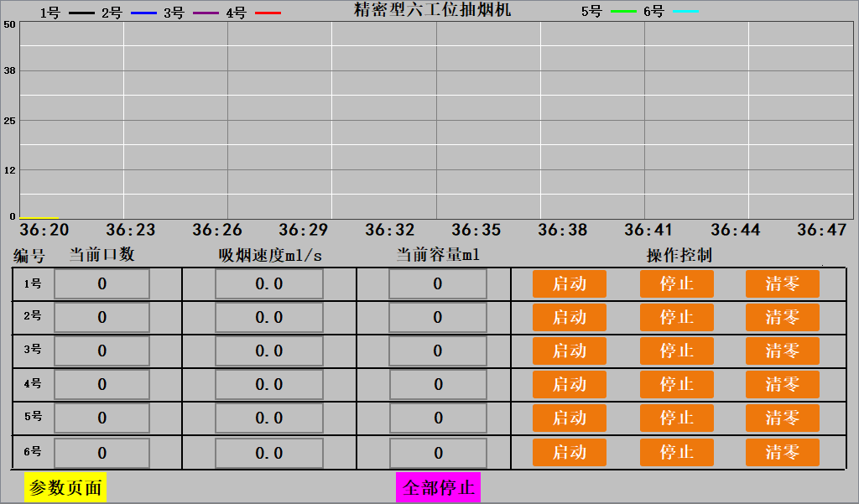The image size is (859, 504).
Task: Stop station 1号 with 停止 button
Action: tap(677, 283)
